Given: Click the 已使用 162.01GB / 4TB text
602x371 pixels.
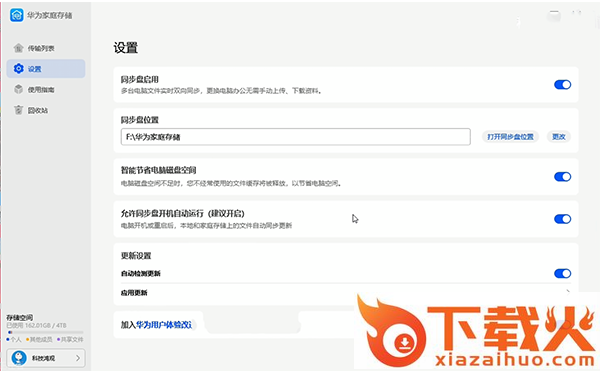Looking at the screenshot, I should pos(36,325).
